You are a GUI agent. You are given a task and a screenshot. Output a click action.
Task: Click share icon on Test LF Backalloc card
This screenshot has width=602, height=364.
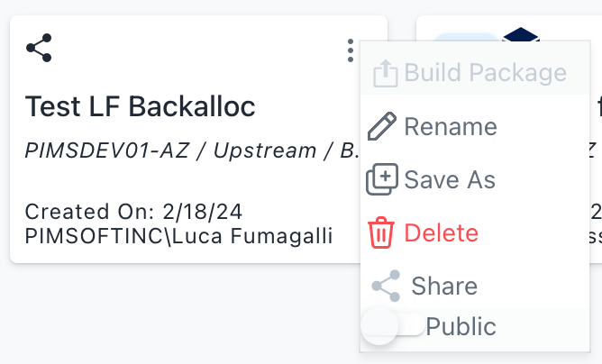tap(39, 47)
